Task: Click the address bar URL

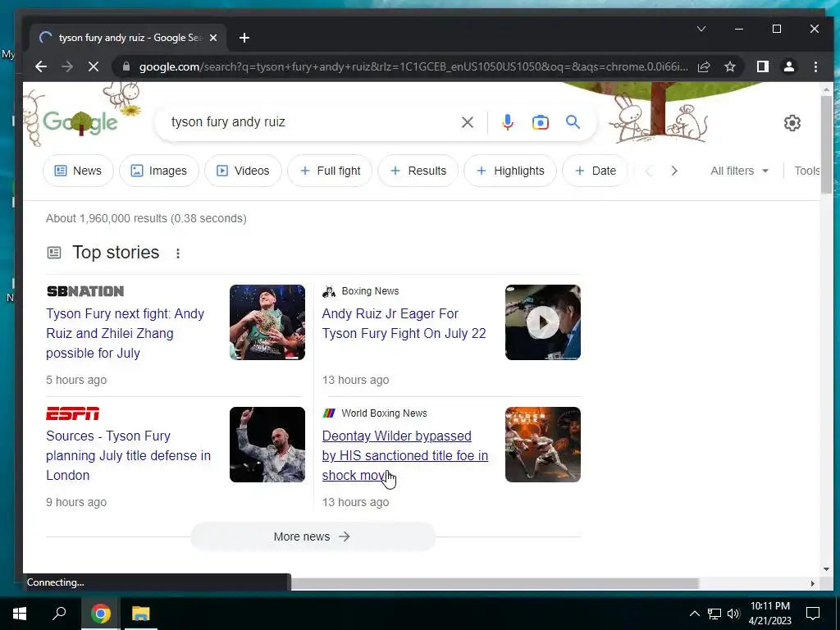Action: point(413,66)
